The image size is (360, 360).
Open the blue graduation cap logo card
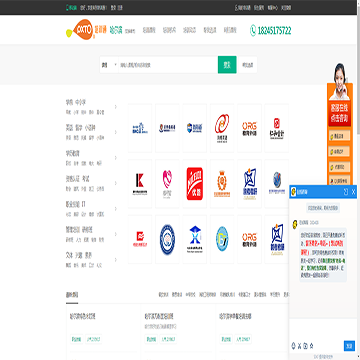(195, 239)
